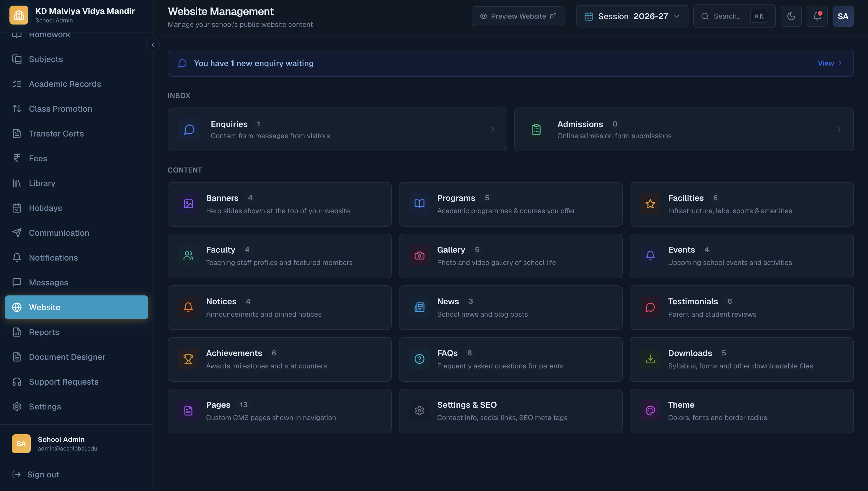Open the Faculty card title
This screenshot has width=868, height=491.
click(x=220, y=250)
